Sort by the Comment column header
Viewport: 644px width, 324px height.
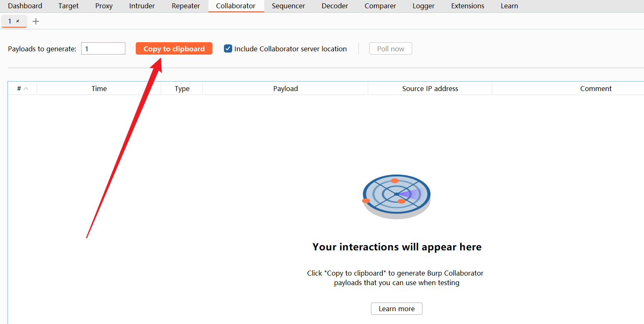click(568, 89)
